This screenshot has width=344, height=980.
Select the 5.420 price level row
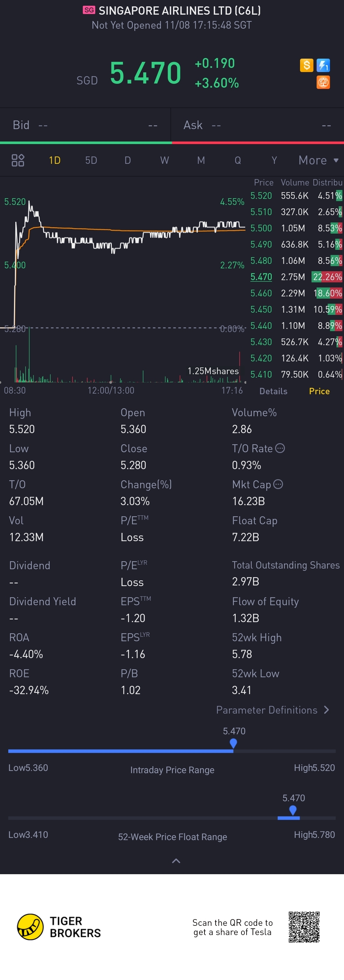(x=296, y=358)
